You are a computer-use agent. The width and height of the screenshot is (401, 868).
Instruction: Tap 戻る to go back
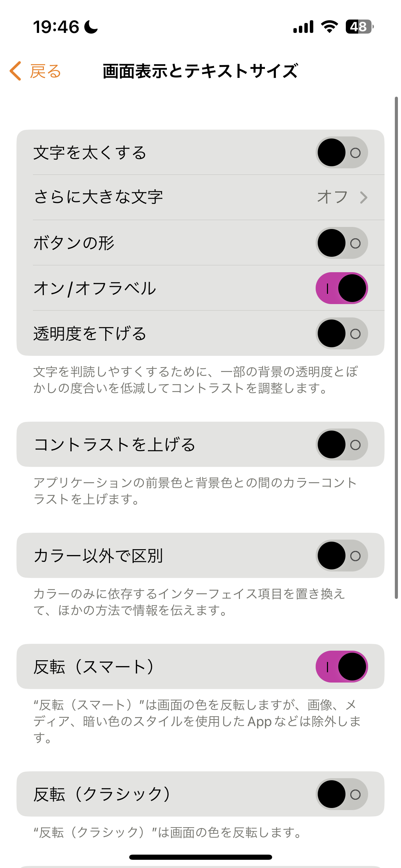click(x=45, y=71)
